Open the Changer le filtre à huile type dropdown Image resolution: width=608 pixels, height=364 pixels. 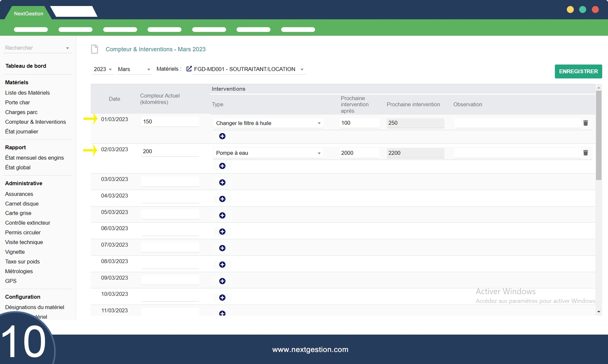coord(268,123)
